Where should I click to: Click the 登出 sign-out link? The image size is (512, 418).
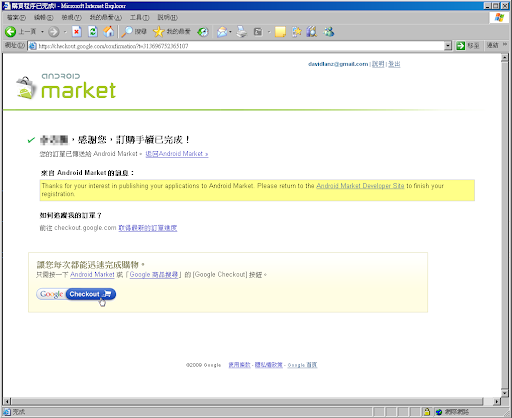(x=394, y=64)
